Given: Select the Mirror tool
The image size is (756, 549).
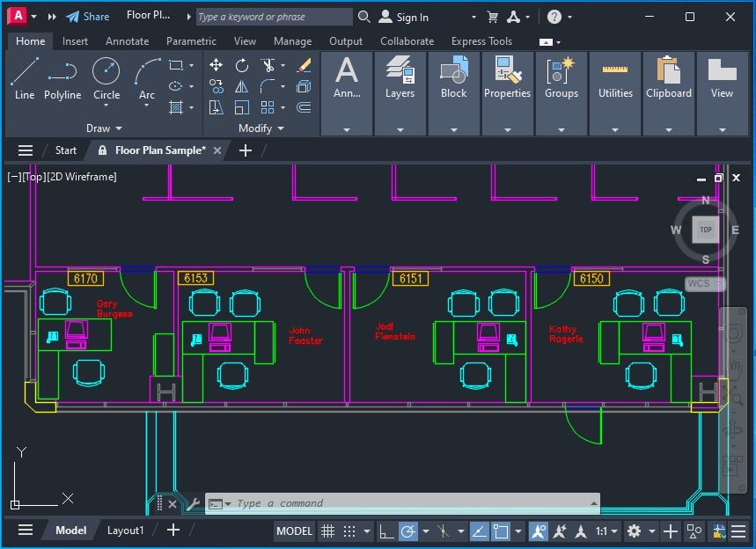Looking at the screenshot, I should point(242,86).
